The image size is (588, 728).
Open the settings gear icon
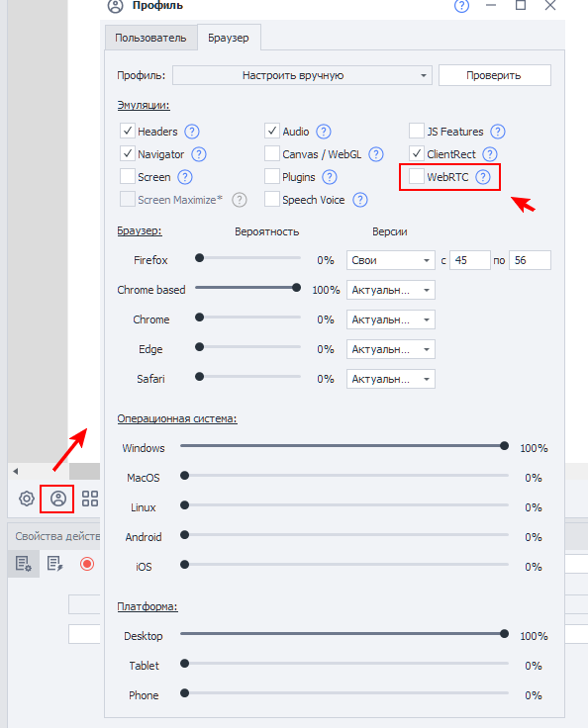tap(27, 499)
